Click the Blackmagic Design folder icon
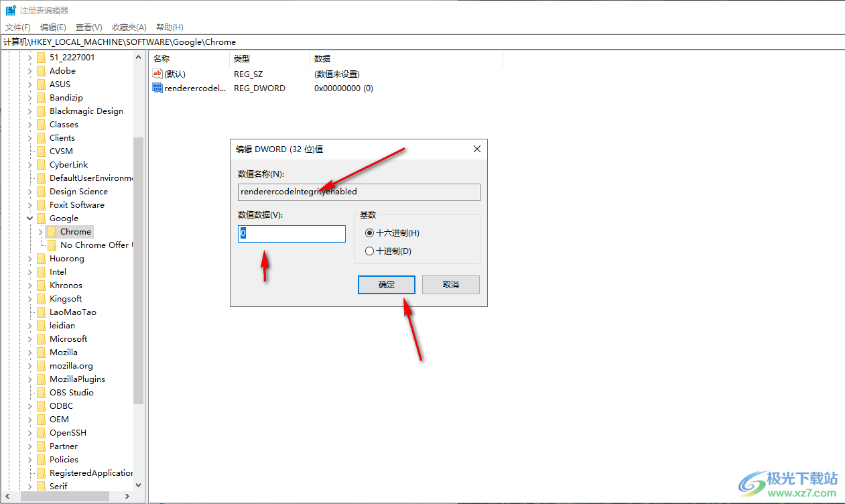Screen dimensions: 845x504 tap(40, 111)
